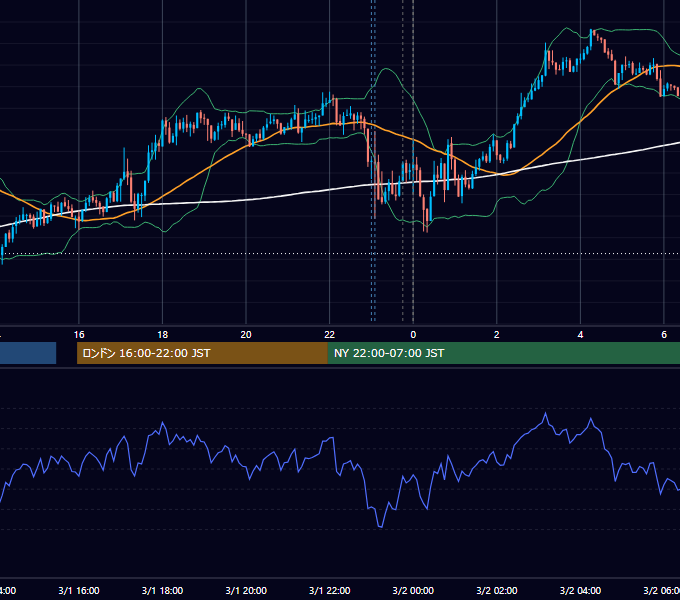Click hour label 22 on the time axis

[x=330, y=335]
